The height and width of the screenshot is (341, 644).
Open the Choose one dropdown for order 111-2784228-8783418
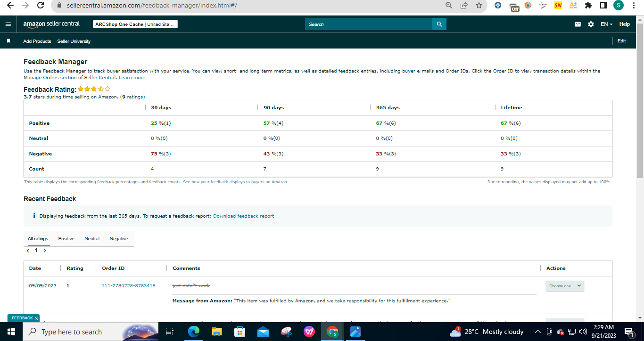point(565,286)
